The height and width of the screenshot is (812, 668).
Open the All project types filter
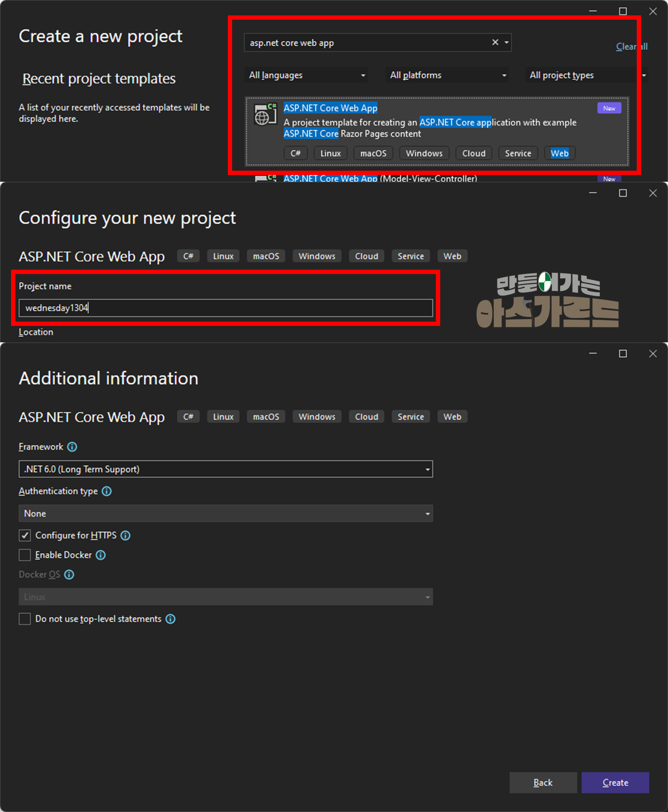point(587,75)
